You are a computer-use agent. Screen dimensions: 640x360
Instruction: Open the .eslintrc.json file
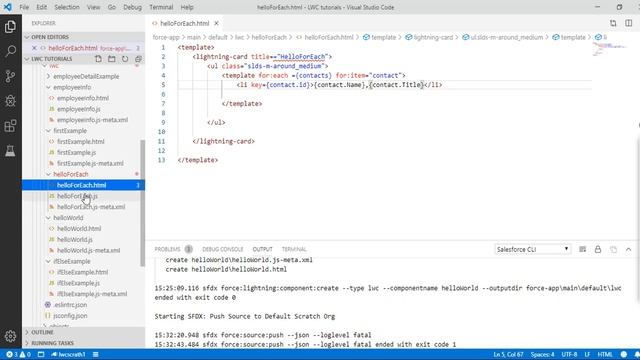70,305
